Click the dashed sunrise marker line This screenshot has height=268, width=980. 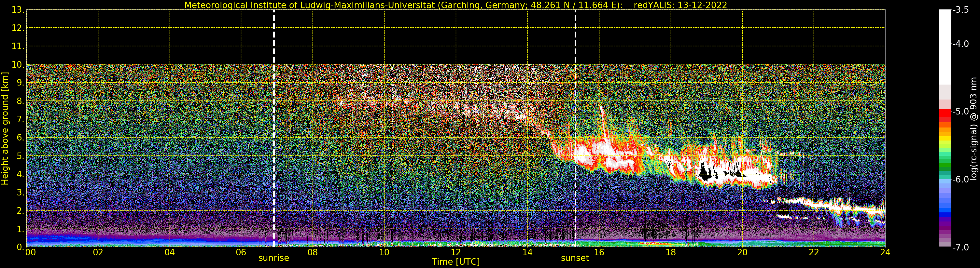273,128
